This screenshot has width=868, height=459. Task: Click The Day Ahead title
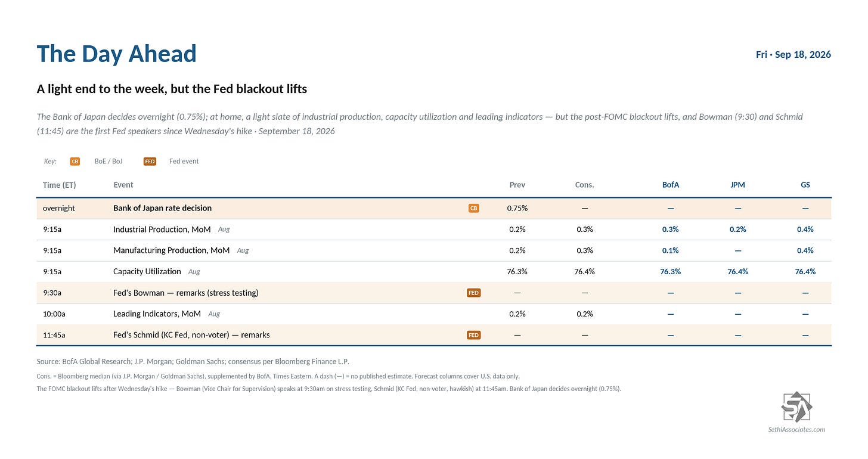coord(117,54)
